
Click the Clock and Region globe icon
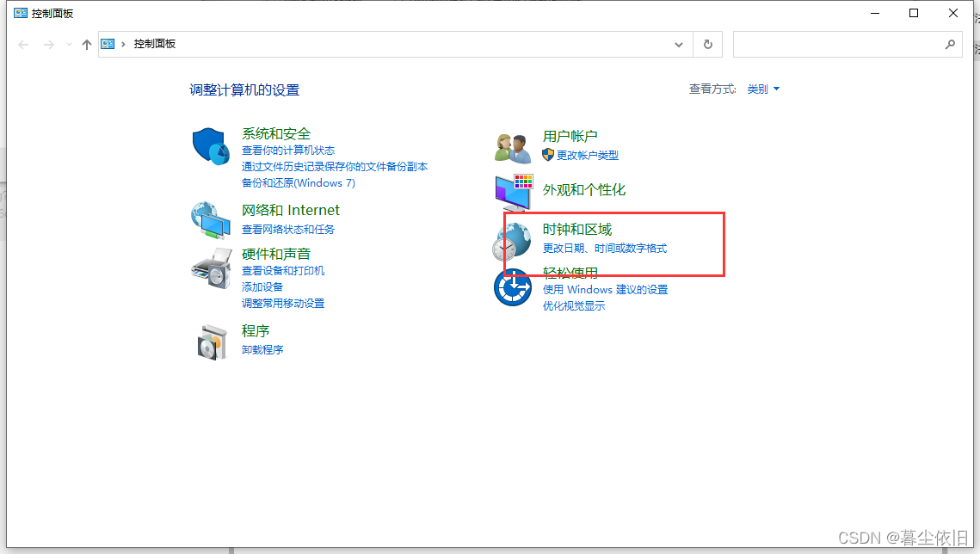pos(512,242)
